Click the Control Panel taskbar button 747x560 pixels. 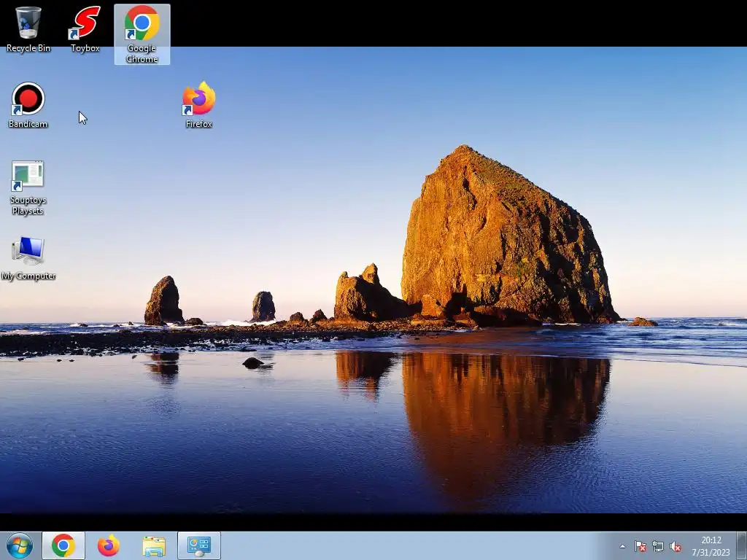point(199,545)
